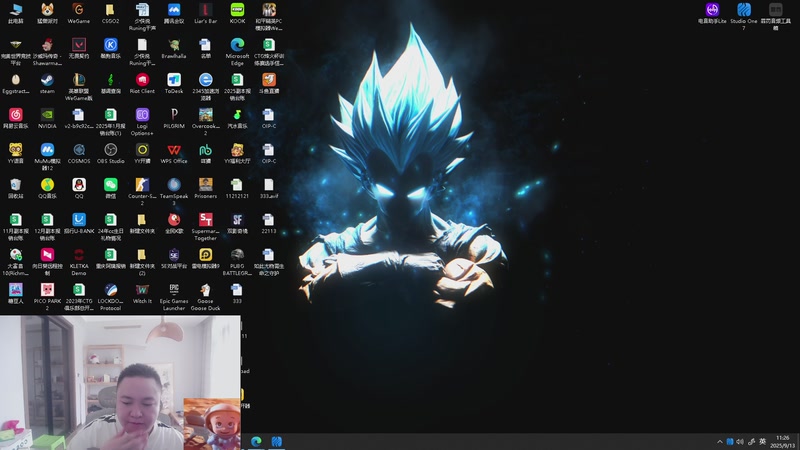Launch the ToDesk remote desktop app
The height and width of the screenshot is (450, 800).
(x=174, y=84)
